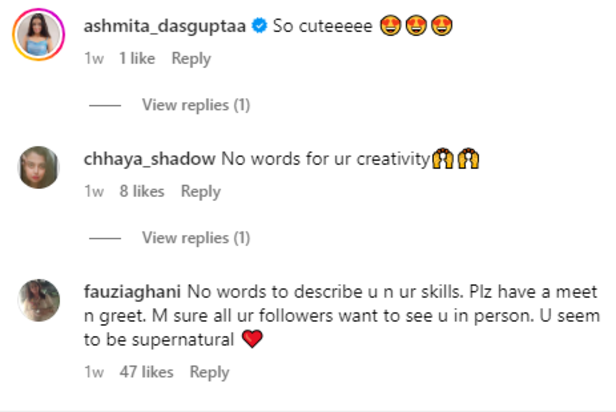Screen dimensions: 616x412
Task: Reply to the "So cuteeeee" comment
Action: point(190,59)
